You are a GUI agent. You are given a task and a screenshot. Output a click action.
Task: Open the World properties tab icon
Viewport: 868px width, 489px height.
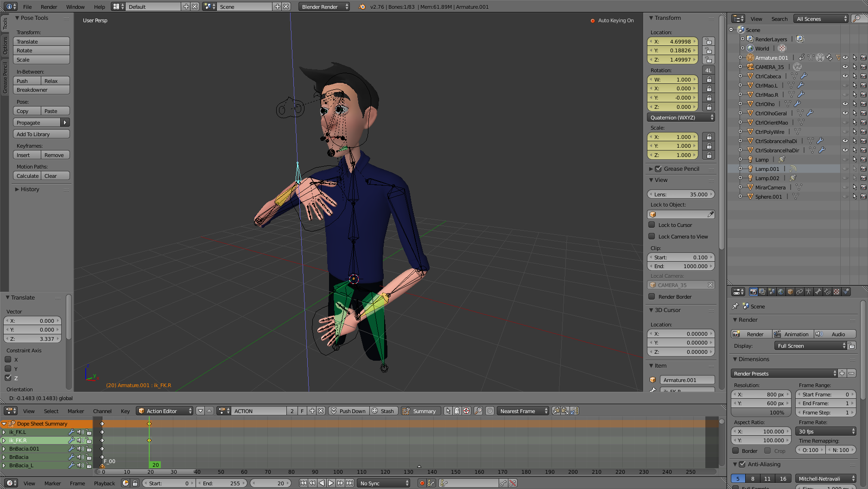click(781, 292)
